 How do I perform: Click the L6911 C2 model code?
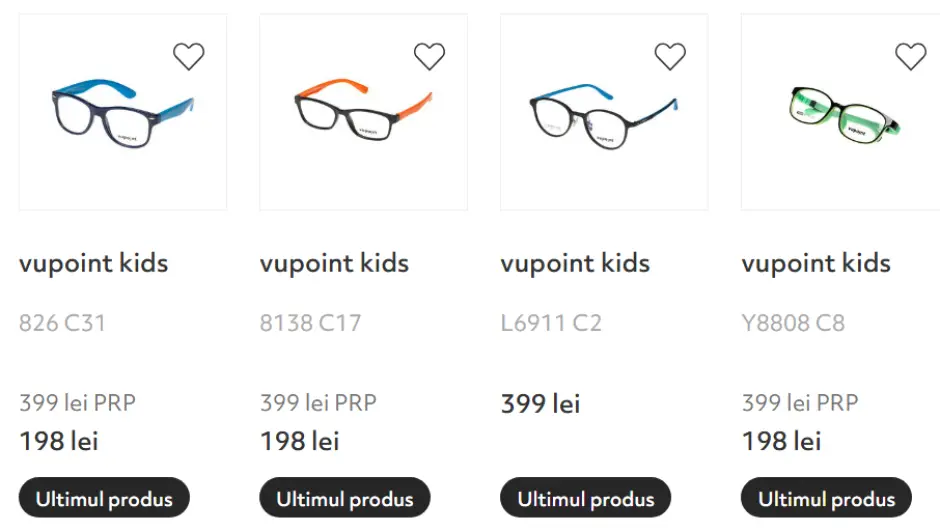[x=551, y=323]
